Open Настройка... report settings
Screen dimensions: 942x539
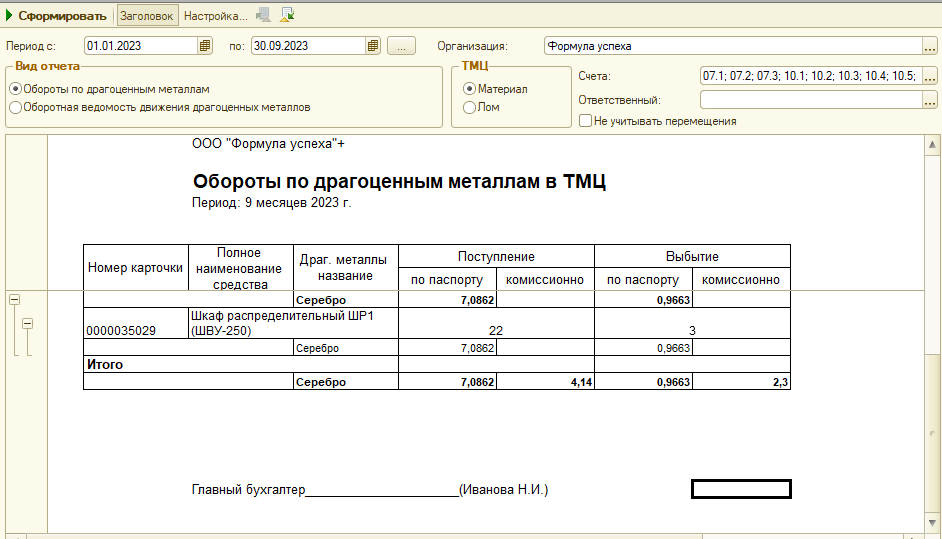point(216,15)
